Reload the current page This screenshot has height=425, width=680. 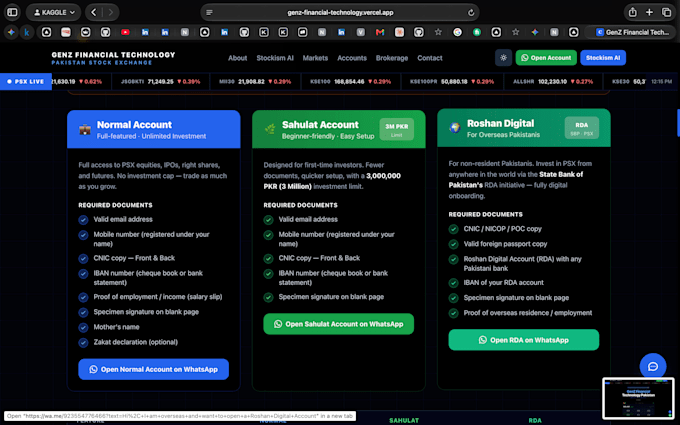click(x=471, y=13)
